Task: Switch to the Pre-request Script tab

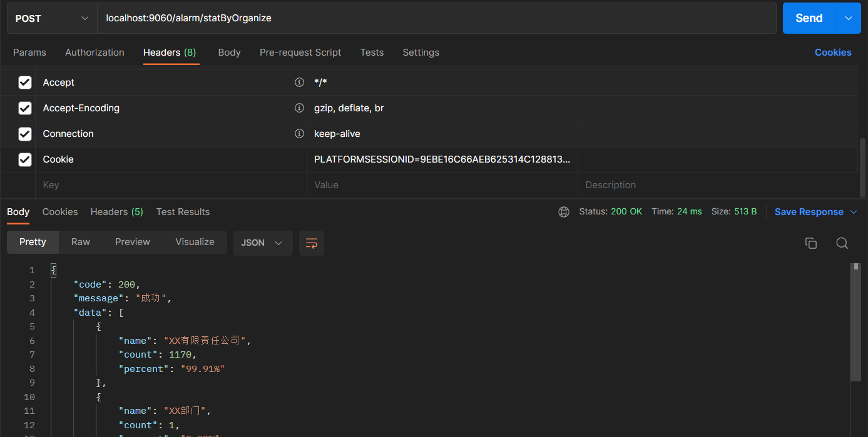Action: click(300, 53)
